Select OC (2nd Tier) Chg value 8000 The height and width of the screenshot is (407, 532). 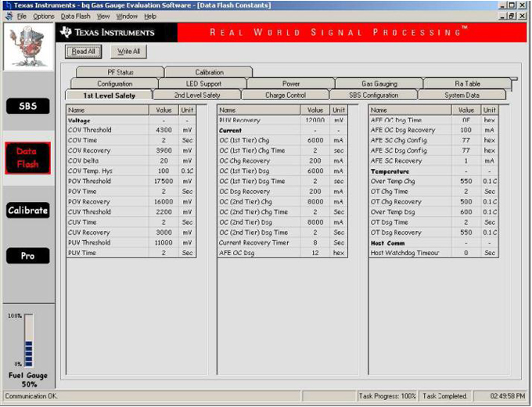point(315,202)
